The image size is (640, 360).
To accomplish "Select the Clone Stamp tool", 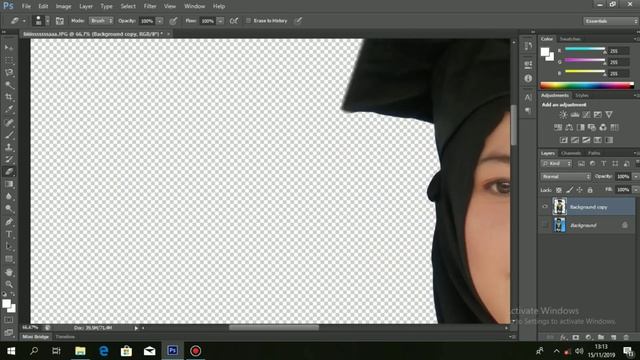I will 9,147.
